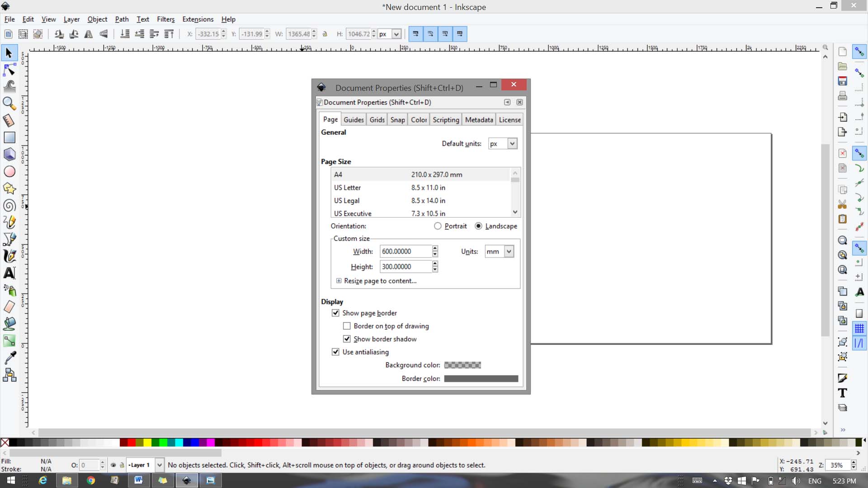868x488 pixels.
Task: Select the Ellipse circle tool
Action: click(9, 171)
